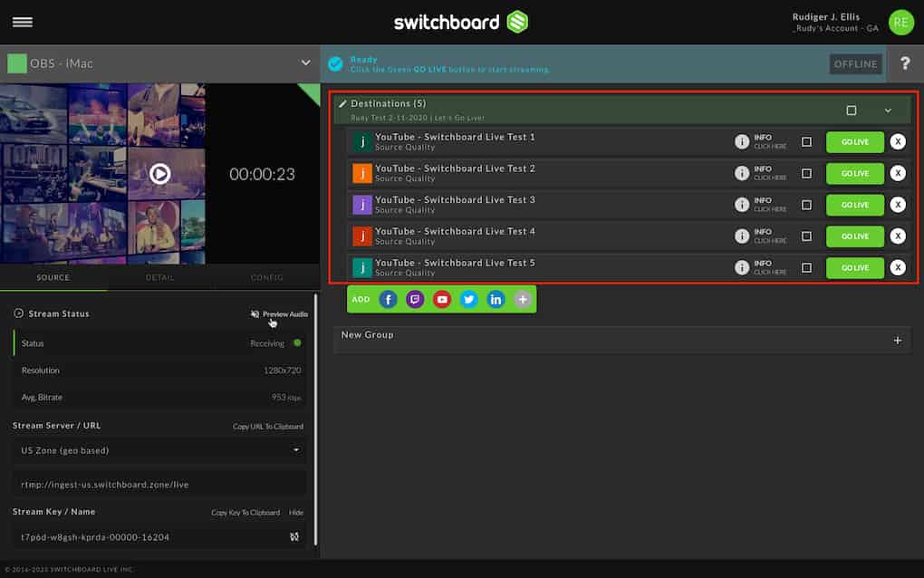Open the hamburger main menu

pos(23,22)
